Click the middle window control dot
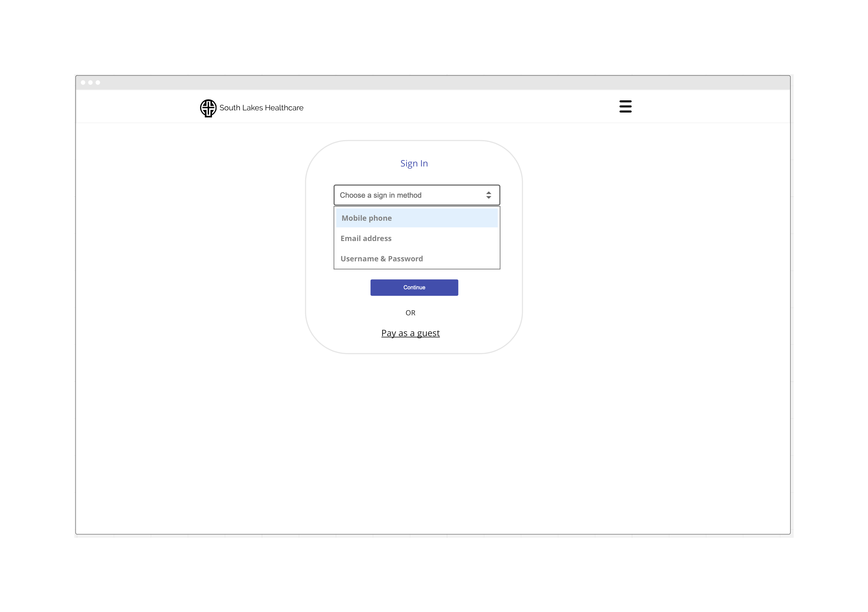Image resolution: width=868 pixels, height=612 pixels. [90, 82]
